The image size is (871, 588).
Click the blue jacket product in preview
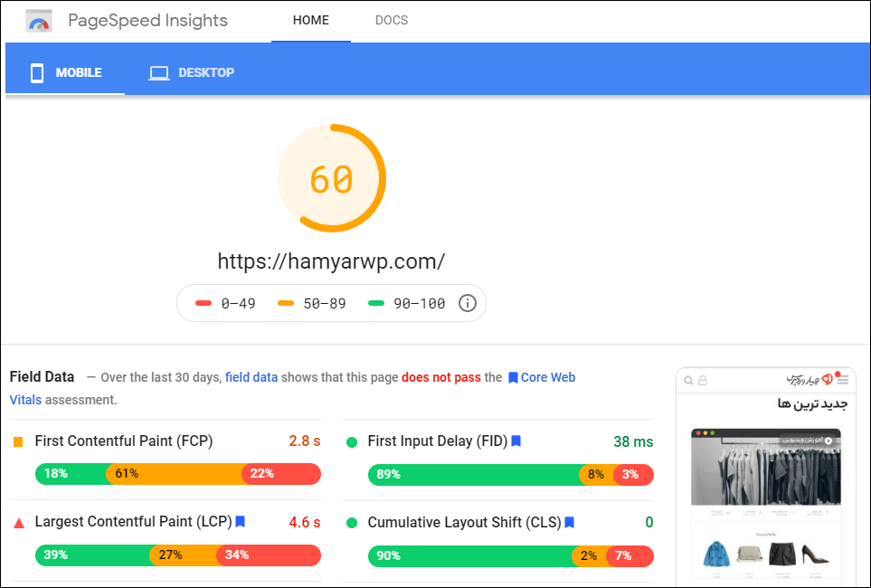716,554
